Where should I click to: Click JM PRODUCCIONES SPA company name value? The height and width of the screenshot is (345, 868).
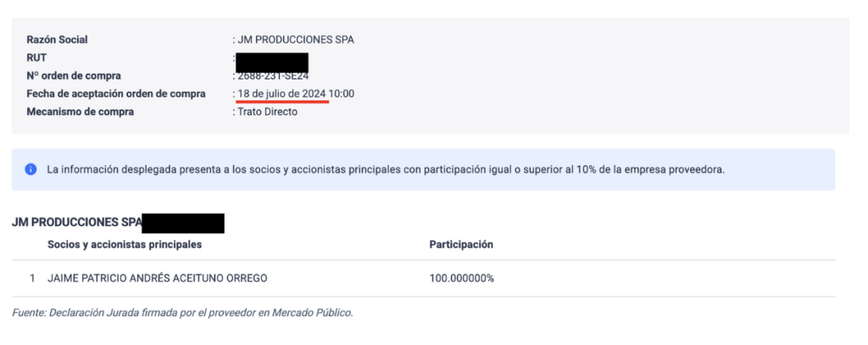coord(296,40)
